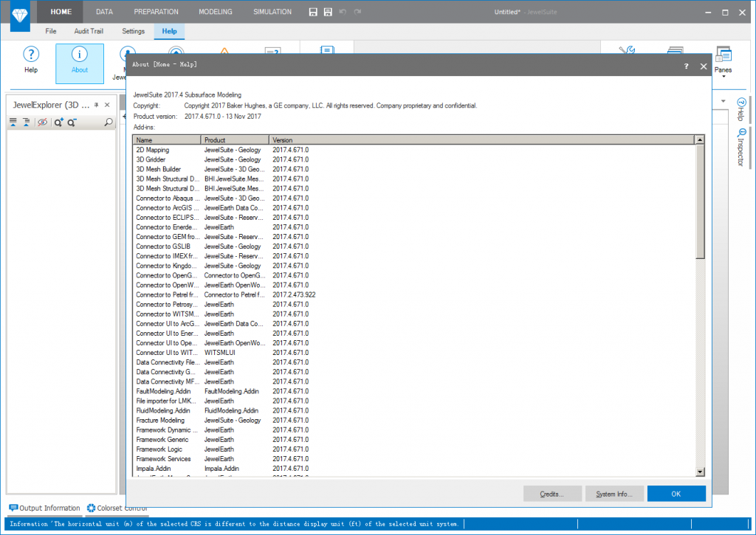Open the Inspector side panel tab

coord(741,147)
